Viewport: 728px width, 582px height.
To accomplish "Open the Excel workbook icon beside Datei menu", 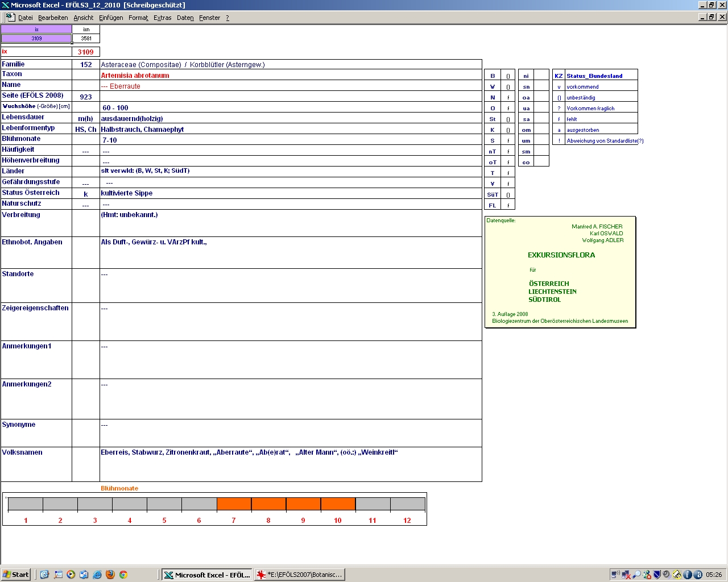I will [10, 17].
